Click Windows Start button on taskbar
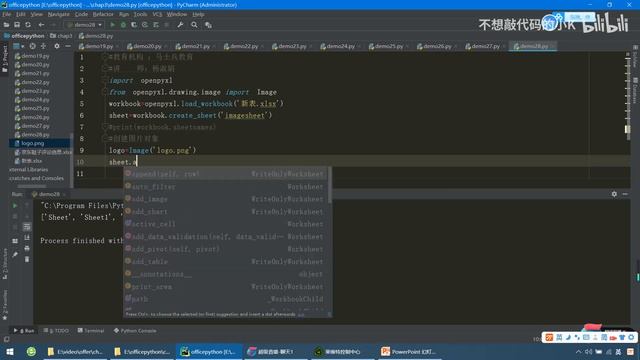The height and width of the screenshot is (360, 640). tap(10, 351)
